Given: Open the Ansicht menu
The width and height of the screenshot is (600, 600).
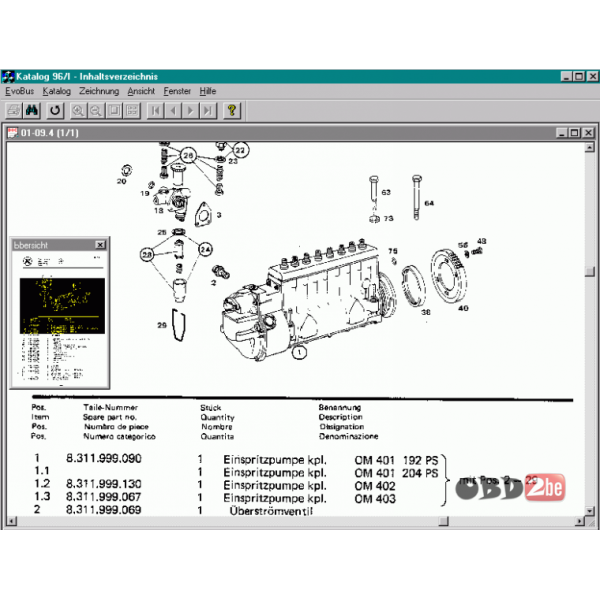Looking at the screenshot, I should click(141, 91).
